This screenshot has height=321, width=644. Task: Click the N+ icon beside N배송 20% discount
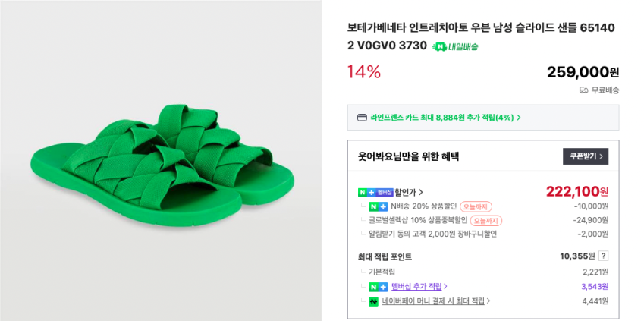pos(378,206)
